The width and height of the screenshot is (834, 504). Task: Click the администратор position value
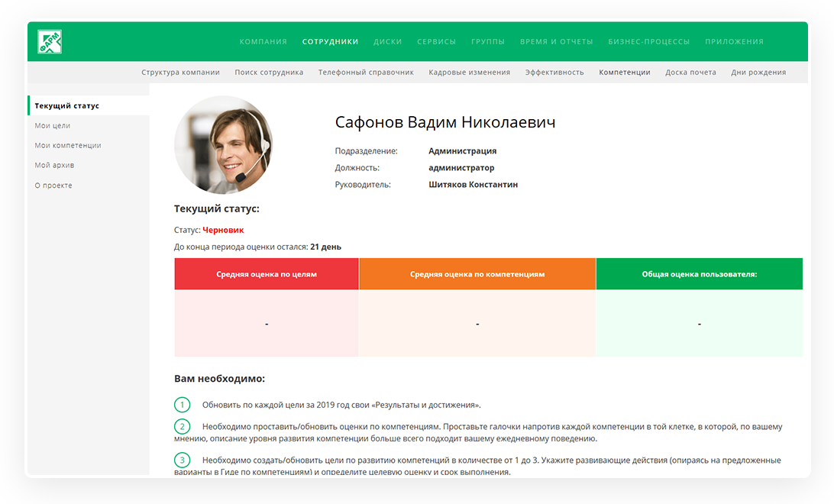click(x=461, y=167)
